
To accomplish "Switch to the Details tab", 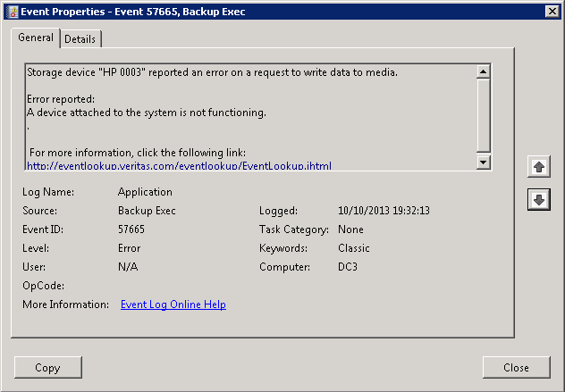I will coord(80,39).
